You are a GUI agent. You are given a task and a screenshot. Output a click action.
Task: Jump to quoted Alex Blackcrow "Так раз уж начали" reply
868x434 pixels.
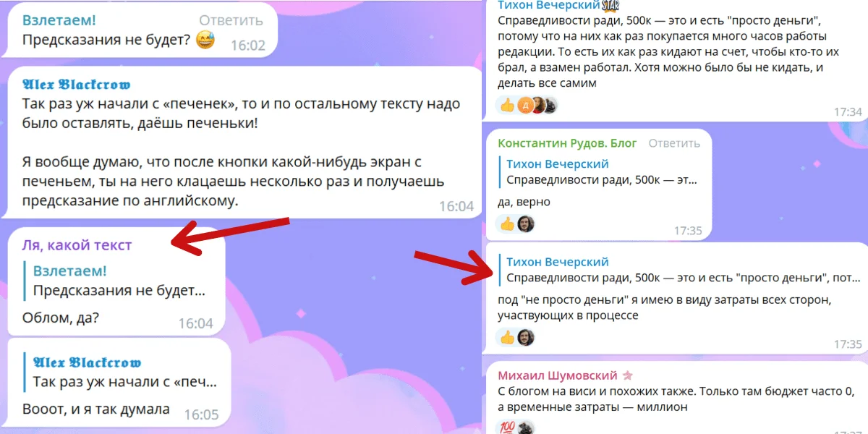pyautogui.click(x=124, y=372)
